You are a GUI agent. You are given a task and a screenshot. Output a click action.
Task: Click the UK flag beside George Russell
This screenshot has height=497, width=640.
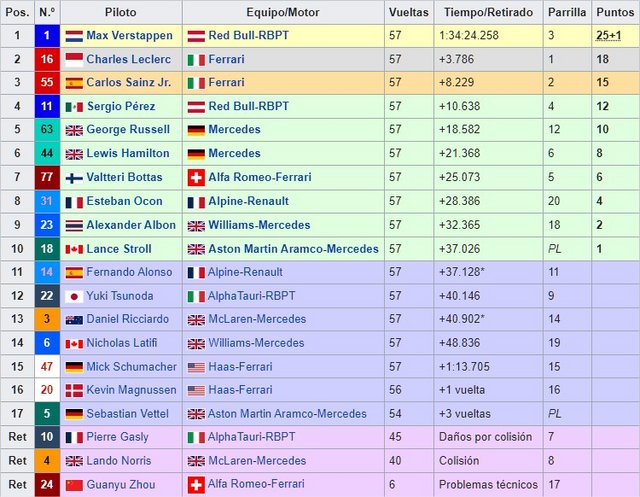[74, 130]
